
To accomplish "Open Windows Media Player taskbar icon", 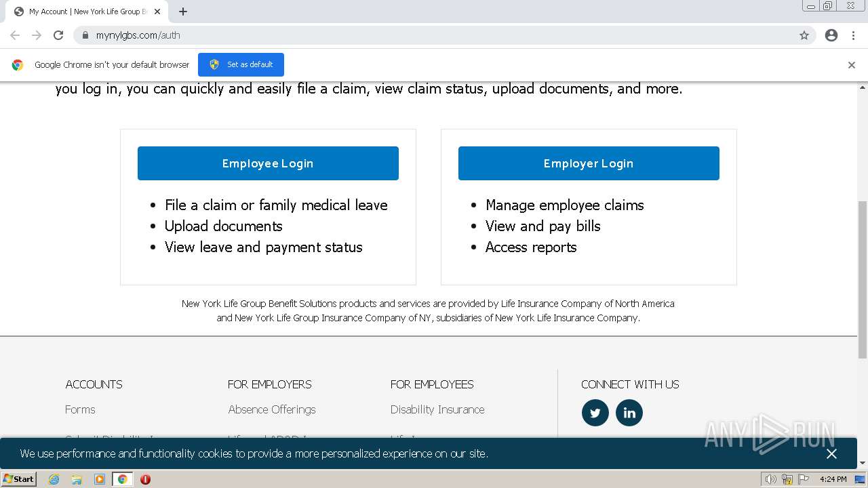I will click(x=100, y=479).
